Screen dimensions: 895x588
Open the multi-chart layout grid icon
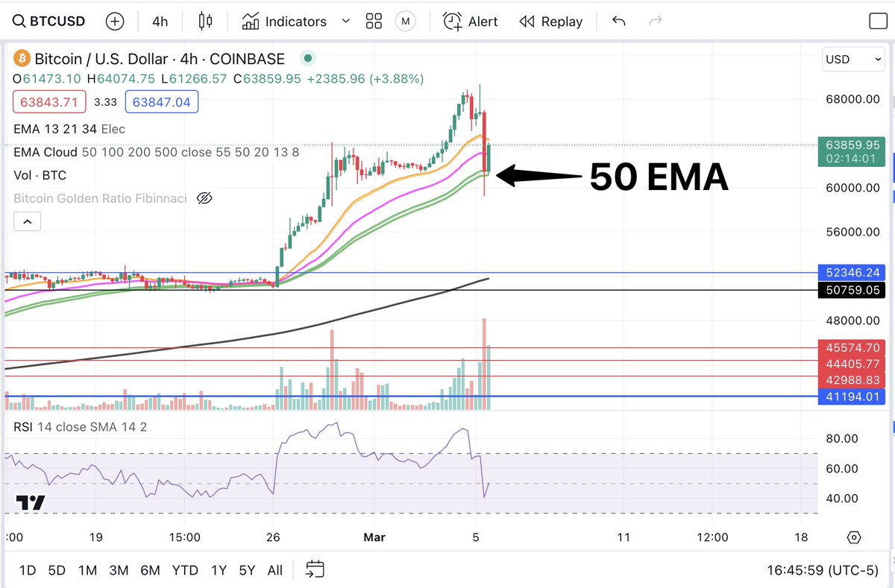click(x=374, y=21)
